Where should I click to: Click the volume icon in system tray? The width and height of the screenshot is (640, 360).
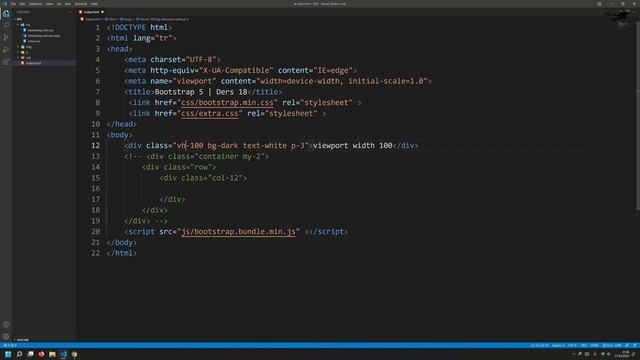click(609, 354)
